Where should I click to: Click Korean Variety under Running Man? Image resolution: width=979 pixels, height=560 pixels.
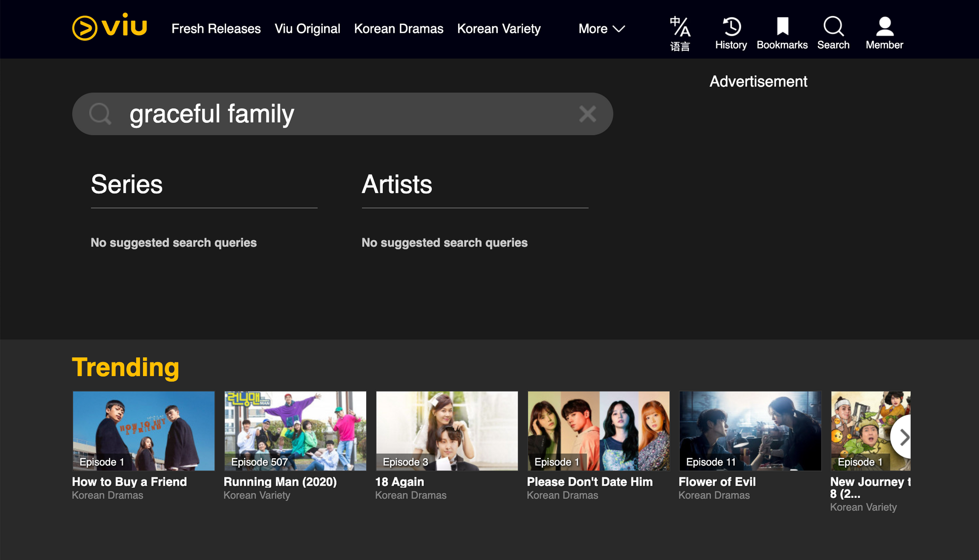coord(257,495)
